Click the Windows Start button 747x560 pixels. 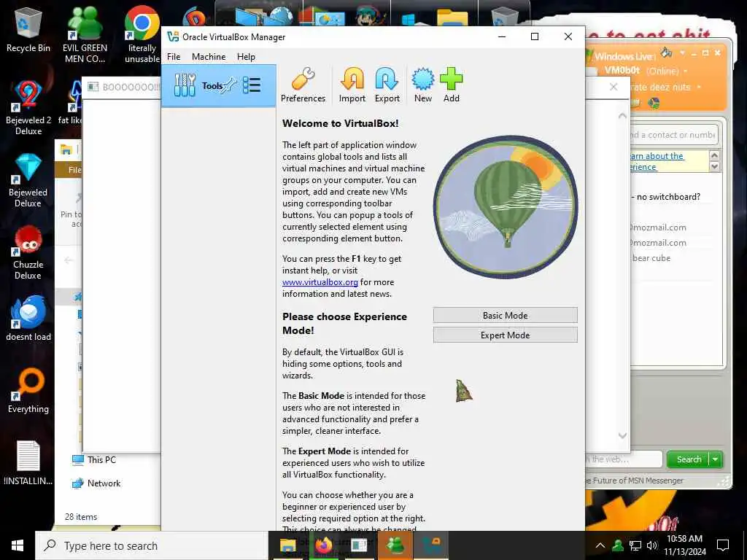point(18,545)
